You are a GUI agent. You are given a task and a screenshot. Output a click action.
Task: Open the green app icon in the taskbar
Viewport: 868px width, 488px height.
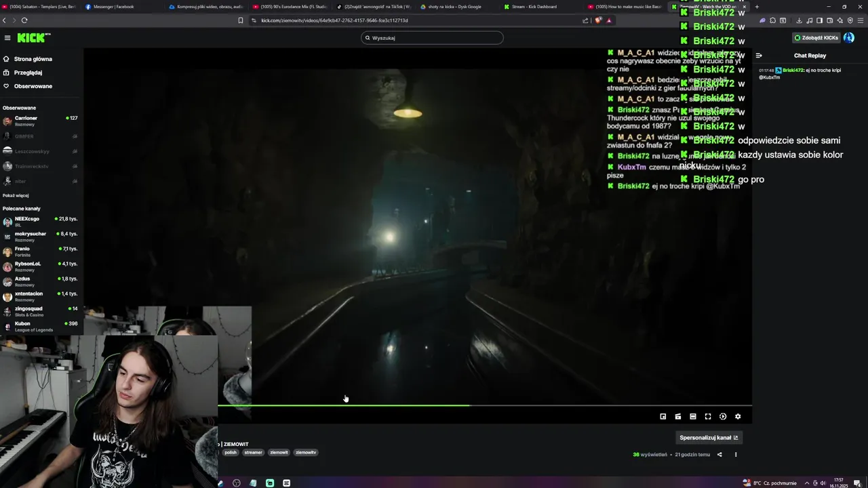[x=270, y=483]
